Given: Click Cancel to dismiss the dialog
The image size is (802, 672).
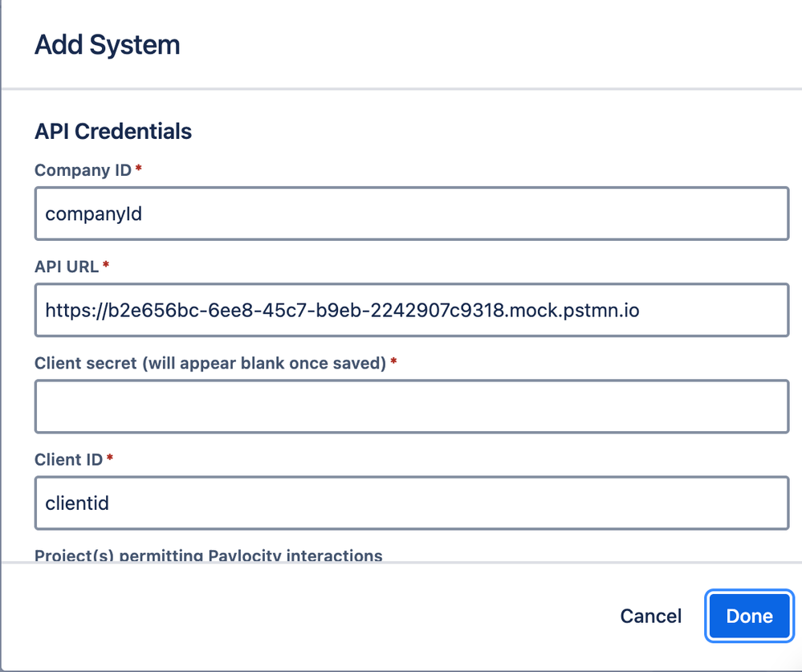Looking at the screenshot, I should pyautogui.click(x=650, y=616).
